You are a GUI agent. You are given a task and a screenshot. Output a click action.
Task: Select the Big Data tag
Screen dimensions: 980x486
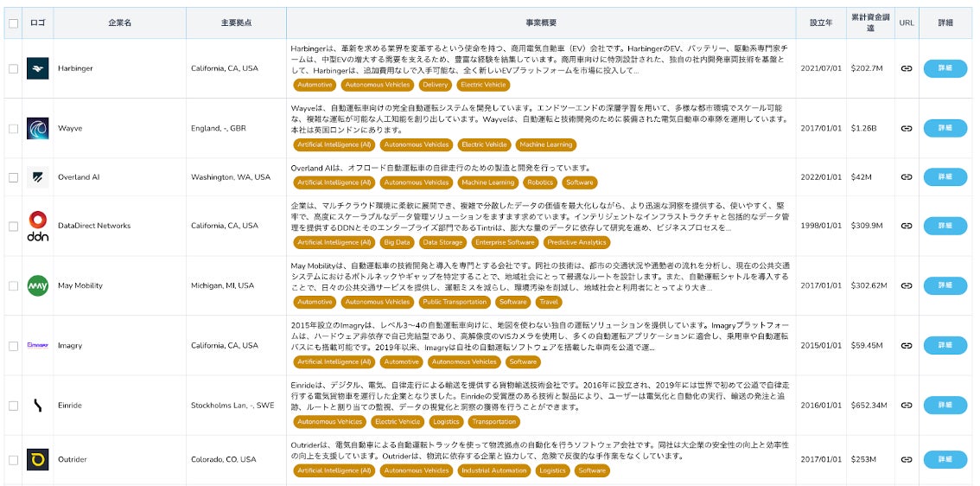pos(397,242)
